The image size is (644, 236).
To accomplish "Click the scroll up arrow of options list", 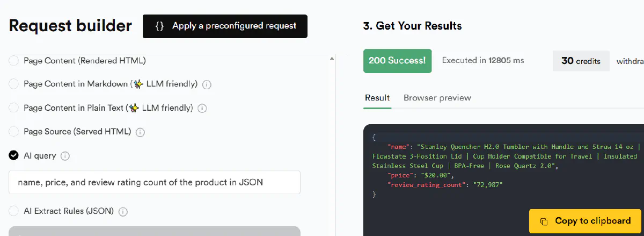I will [331, 59].
